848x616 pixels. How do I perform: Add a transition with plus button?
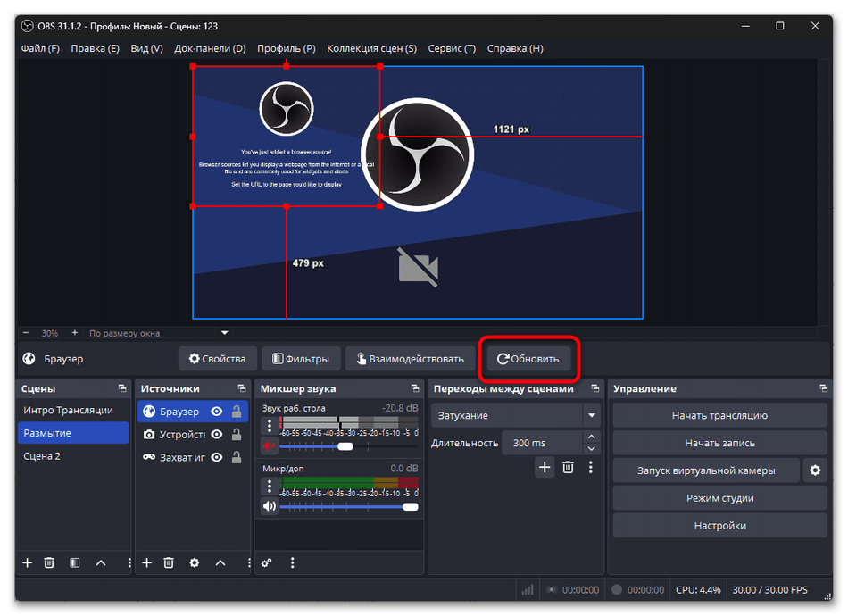tap(545, 467)
